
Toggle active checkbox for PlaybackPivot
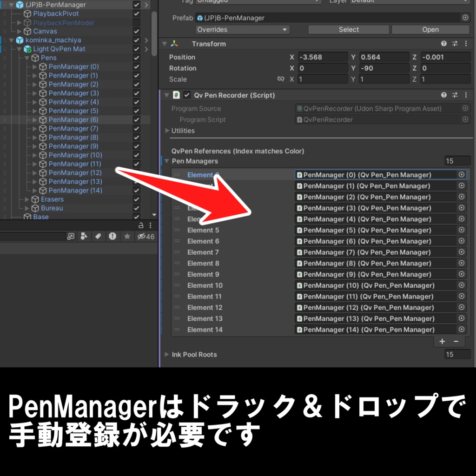pos(137,13)
